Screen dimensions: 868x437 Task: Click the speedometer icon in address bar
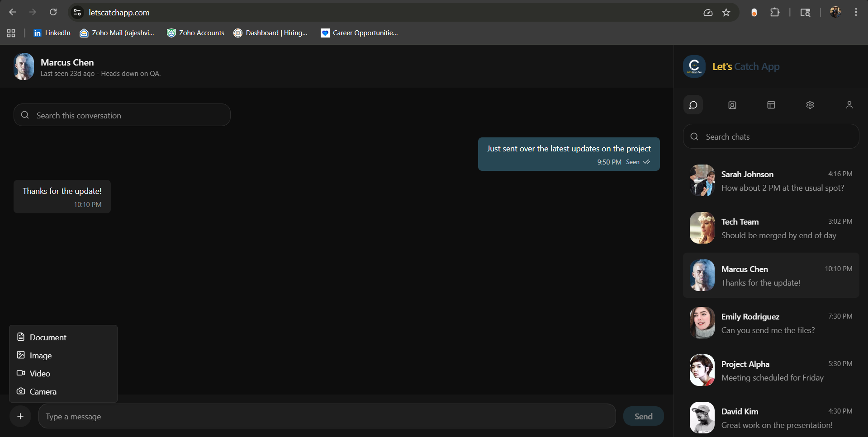pos(708,13)
